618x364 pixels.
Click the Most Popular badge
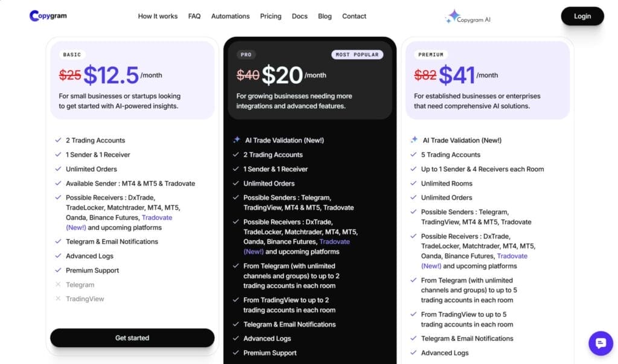click(357, 54)
